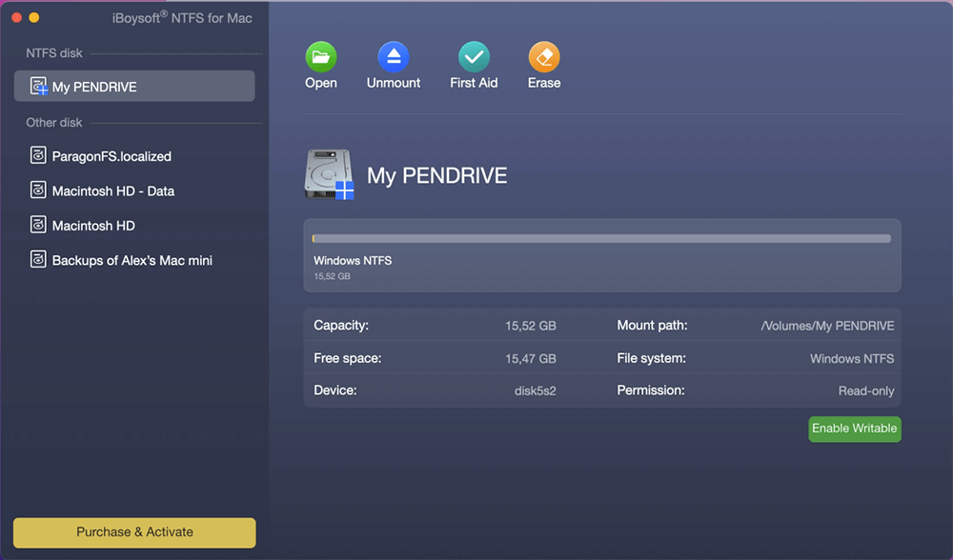Image resolution: width=953 pixels, height=560 pixels.
Task: Click the green Open folder icon
Action: pyautogui.click(x=321, y=57)
